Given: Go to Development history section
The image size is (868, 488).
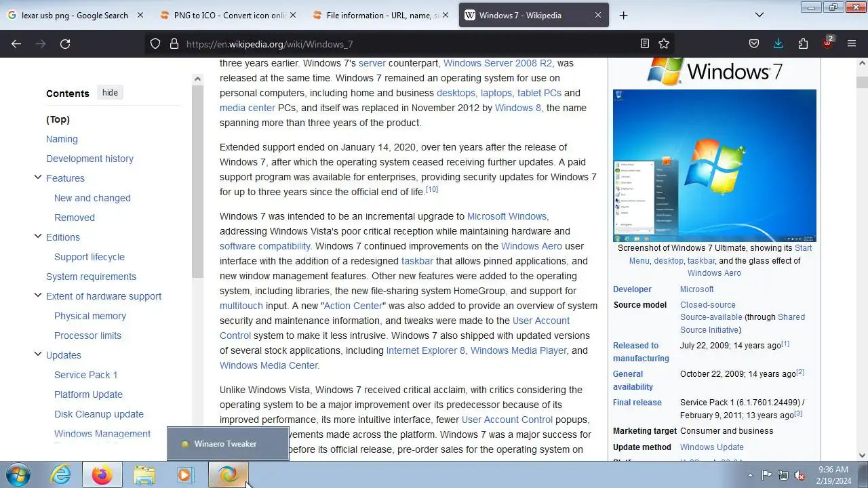Looking at the screenshot, I should point(90,159).
